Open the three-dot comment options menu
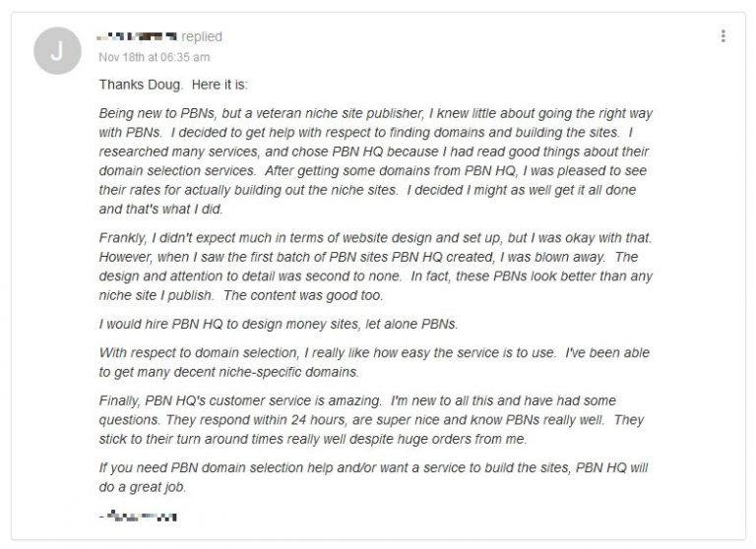This screenshot has height=549, width=756. (x=724, y=36)
